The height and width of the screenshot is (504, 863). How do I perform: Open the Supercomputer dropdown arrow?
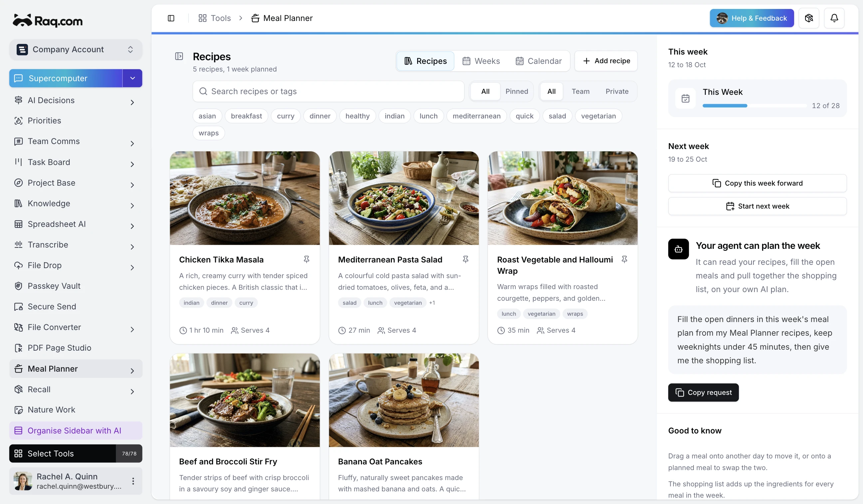(133, 79)
